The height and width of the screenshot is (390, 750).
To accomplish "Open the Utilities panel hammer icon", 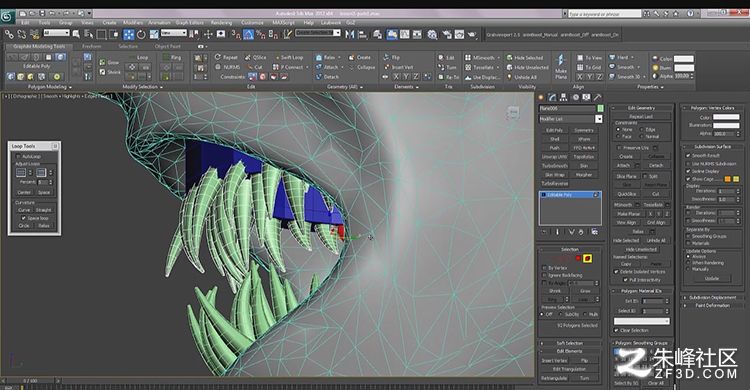I will click(597, 97).
